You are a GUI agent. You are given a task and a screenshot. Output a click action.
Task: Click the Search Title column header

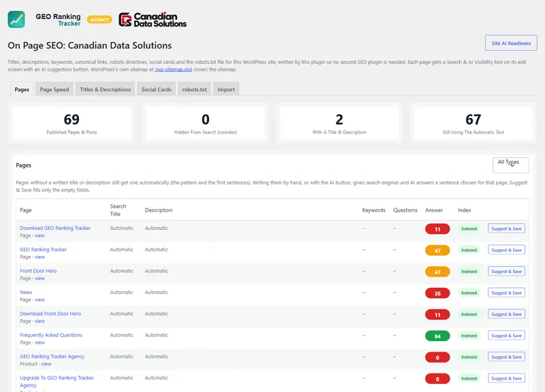coord(118,210)
